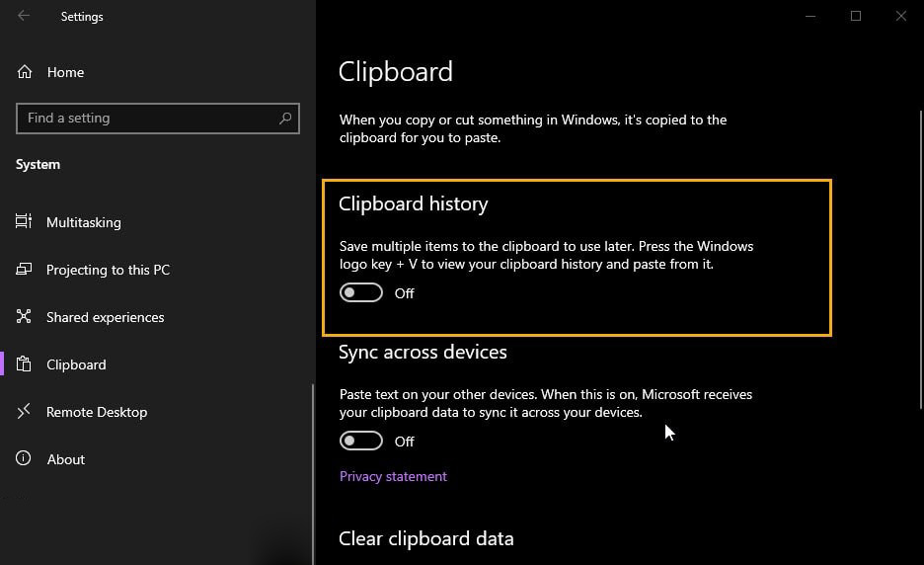Click the Projecting to this PC icon
Image resolution: width=924 pixels, height=565 pixels.
(x=24, y=269)
